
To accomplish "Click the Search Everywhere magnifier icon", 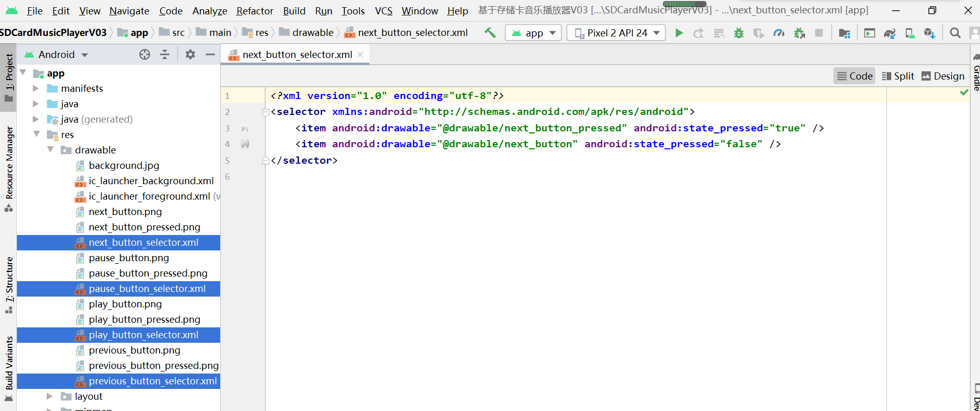I will coord(955,33).
